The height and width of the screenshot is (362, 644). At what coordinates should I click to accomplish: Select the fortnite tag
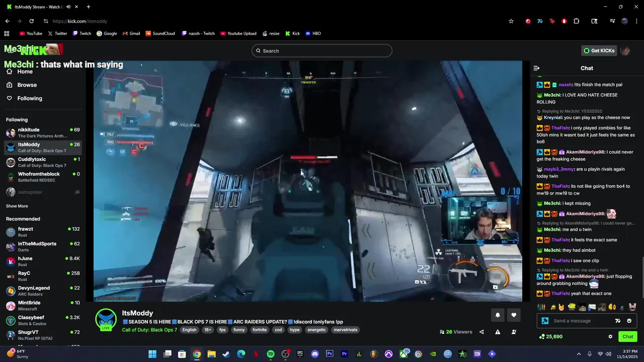[x=260, y=330]
